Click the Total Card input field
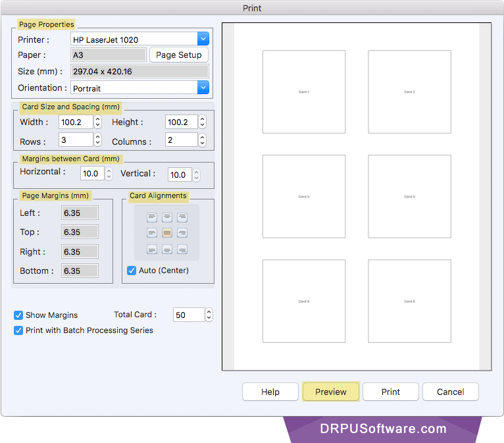This screenshot has height=443, width=504. pyautogui.click(x=189, y=315)
